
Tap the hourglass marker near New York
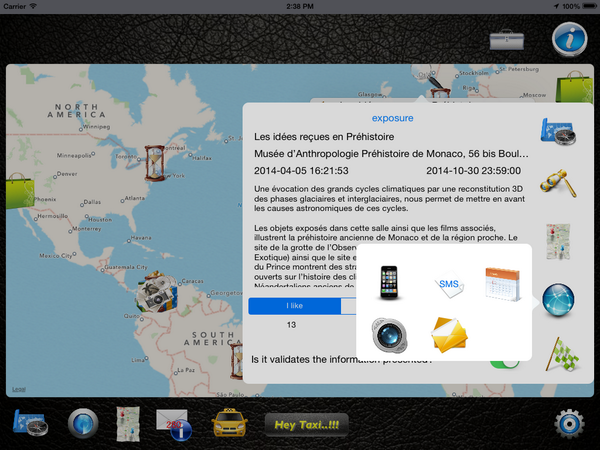pos(155,163)
